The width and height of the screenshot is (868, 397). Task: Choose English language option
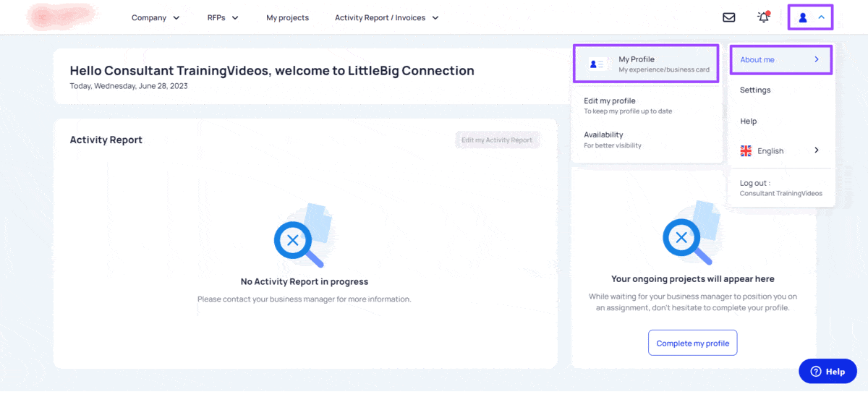pos(770,151)
